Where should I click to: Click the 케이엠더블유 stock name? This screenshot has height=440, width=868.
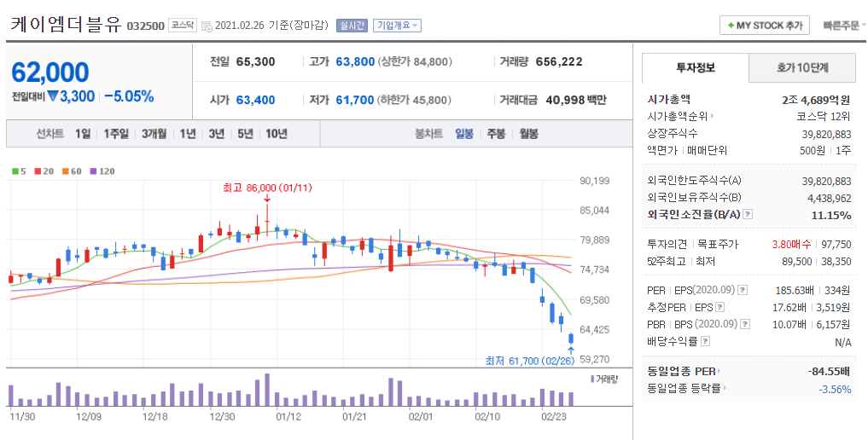coord(66,26)
